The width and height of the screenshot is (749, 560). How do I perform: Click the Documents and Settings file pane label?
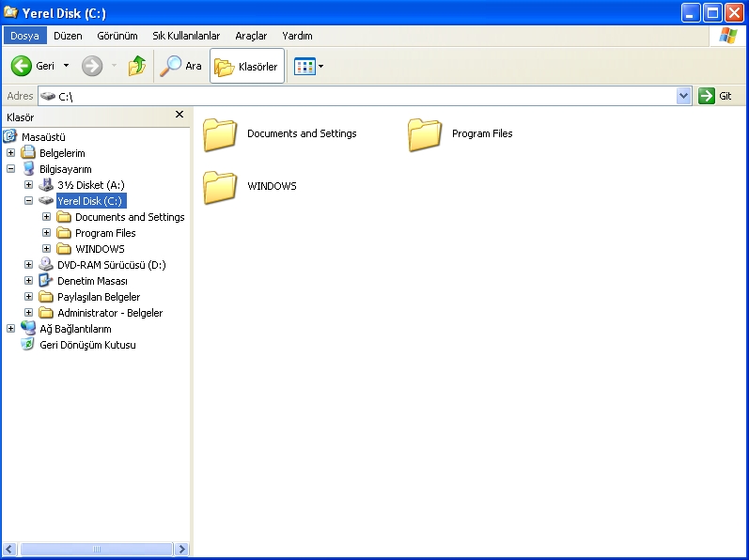point(302,133)
